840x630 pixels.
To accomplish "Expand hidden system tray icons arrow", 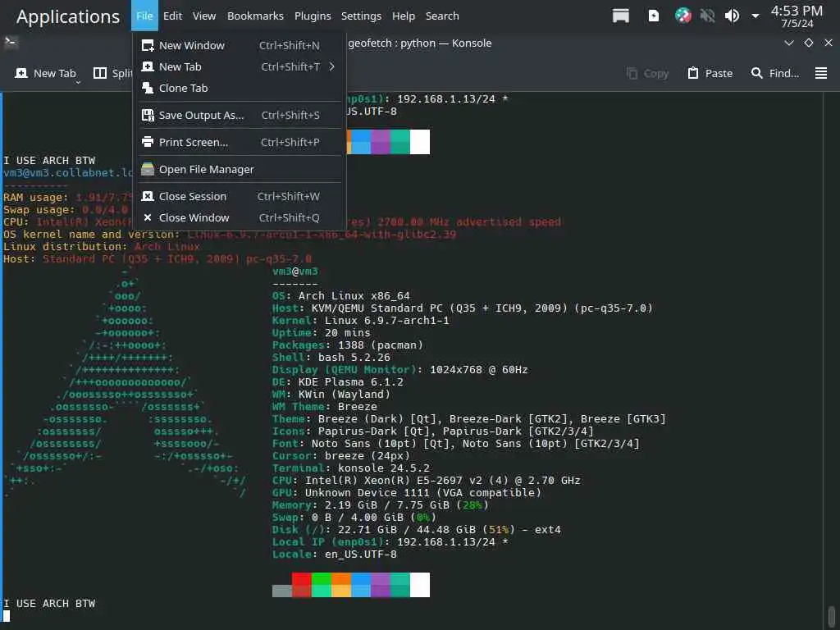I will tap(756, 16).
